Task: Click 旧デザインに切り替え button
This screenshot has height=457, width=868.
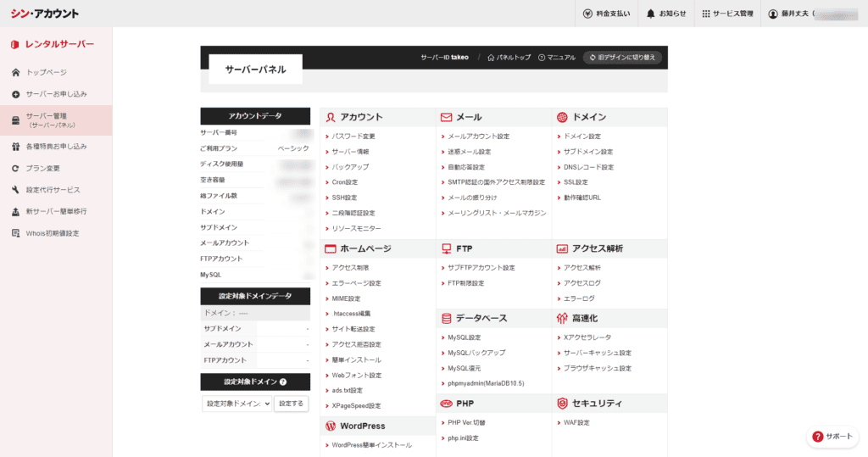Action: (x=623, y=58)
